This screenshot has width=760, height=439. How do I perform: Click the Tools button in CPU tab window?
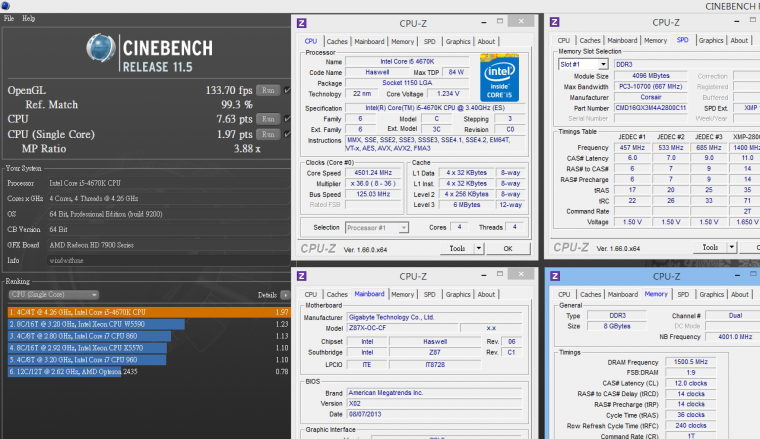pos(457,249)
